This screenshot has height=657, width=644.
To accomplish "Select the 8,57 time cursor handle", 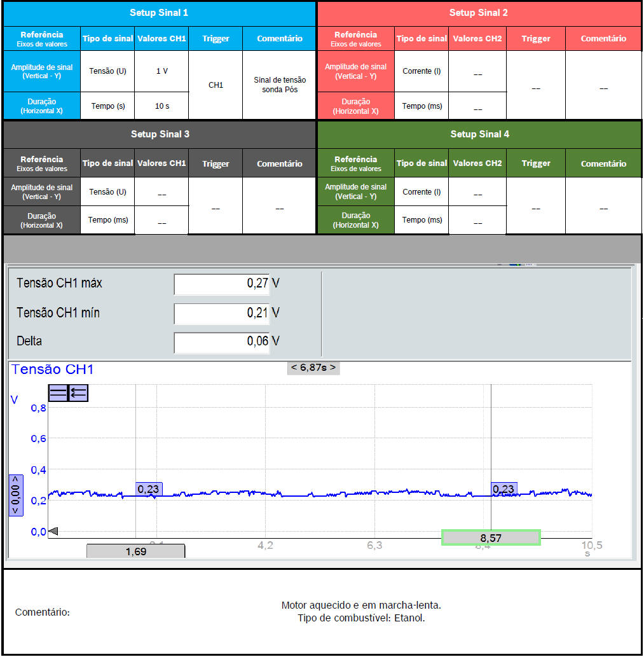I will click(x=491, y=538).
